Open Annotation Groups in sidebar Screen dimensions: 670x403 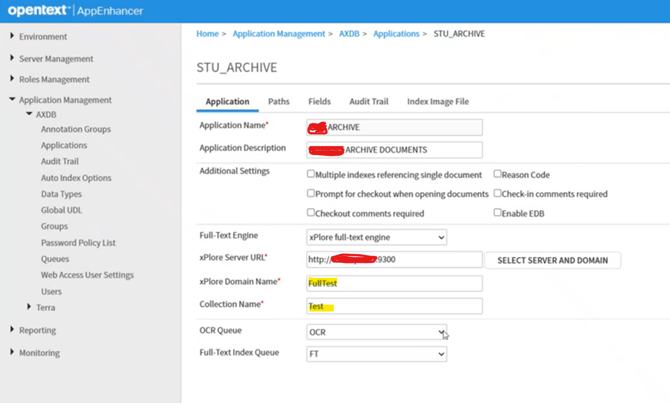[75, 129]
